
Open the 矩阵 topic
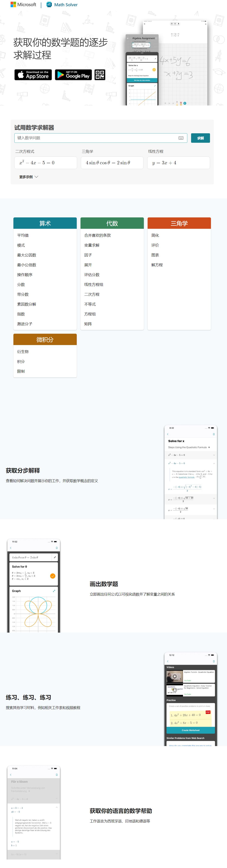click(88, 324)
